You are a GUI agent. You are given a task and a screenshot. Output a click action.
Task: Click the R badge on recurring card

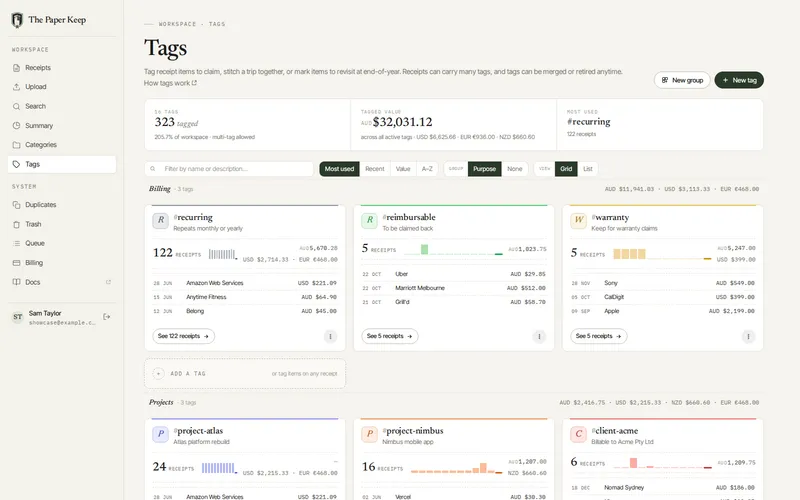coord(161,220)
